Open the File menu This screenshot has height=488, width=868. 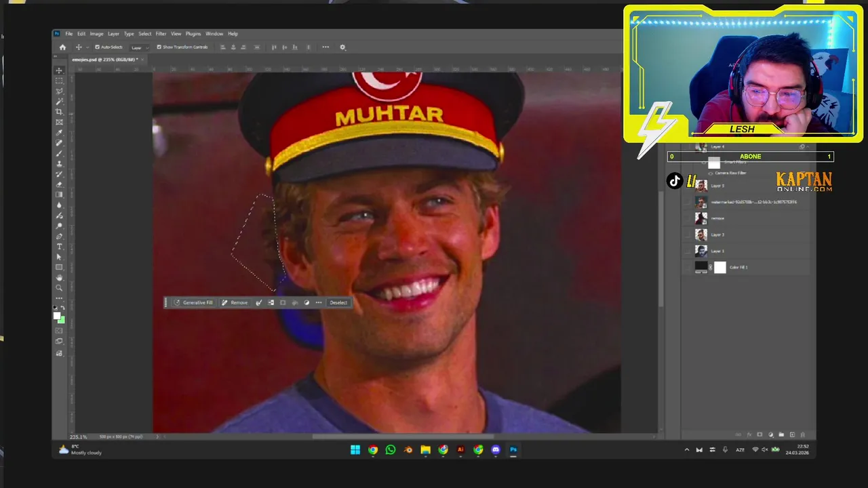coord(68,34)
